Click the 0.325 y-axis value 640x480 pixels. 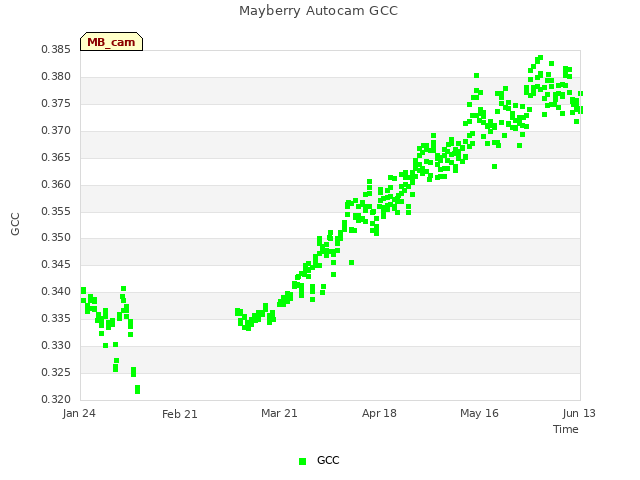pos(56,372)
